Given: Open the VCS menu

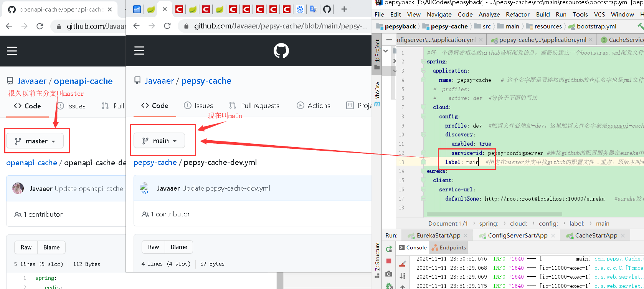Looking at the screenshot, I should coord(599,15).
